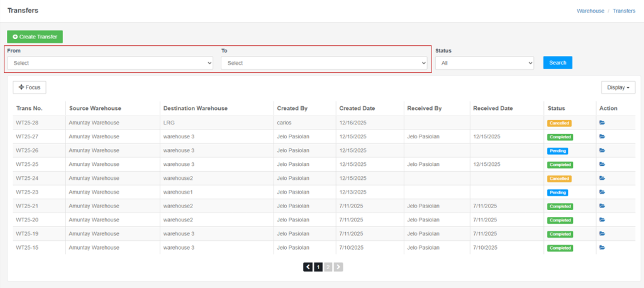This screenshot has width=644, height=288.
Task: Open folder icon for transfer WT25-27
Action: [x=602, y=136]
